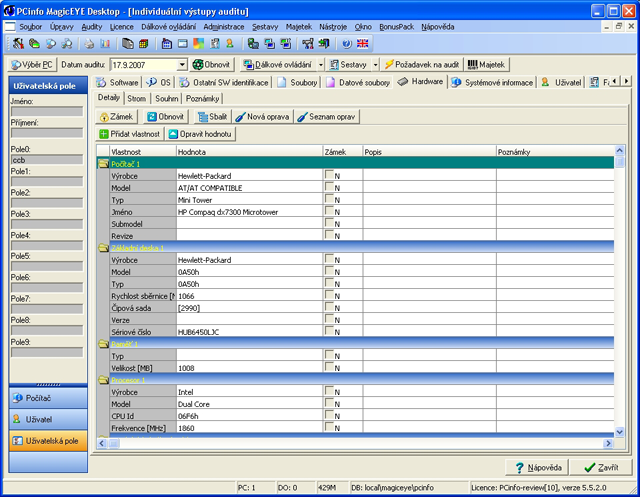Toggle the Zámek checkbox for Velikost [MB] row
This screenshot has width=640, height=497.
pyautogui.click(x=329, y=367)
